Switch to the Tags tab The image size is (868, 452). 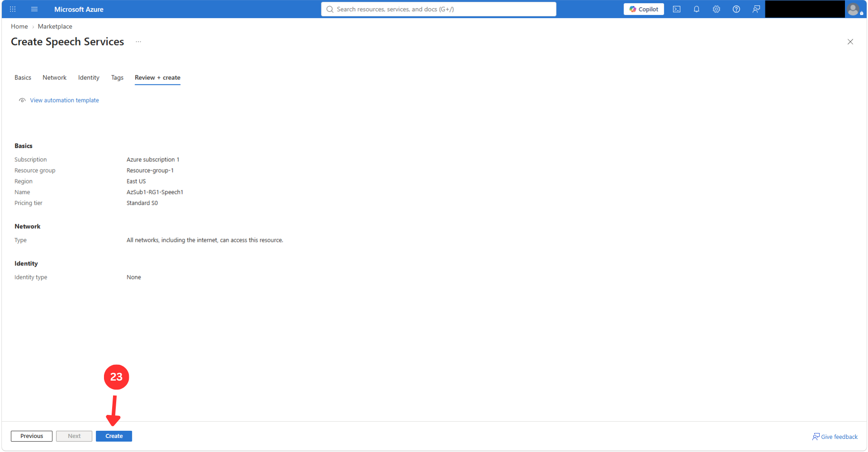[x=117, y=78]
